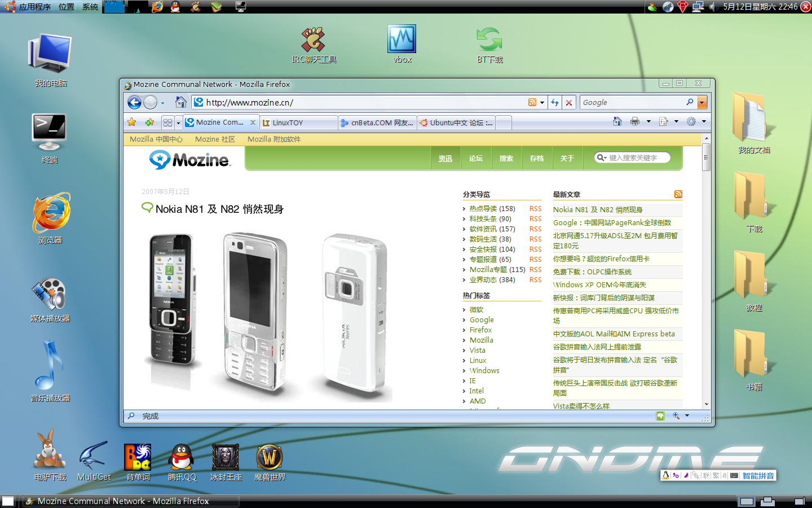Click the RSS feed icon in the address bar
Image resolution: width=812 pixels, height=508 pixels.
click(x=532, y=102)
